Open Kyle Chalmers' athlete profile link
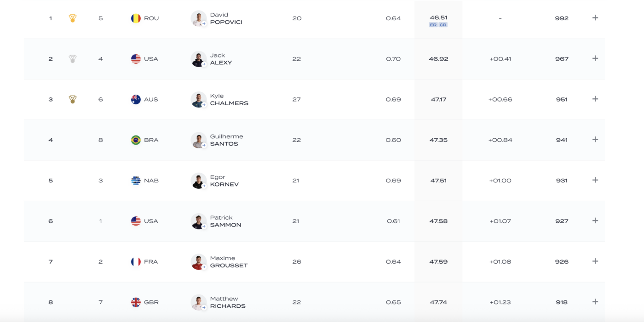 click(229, 100)
